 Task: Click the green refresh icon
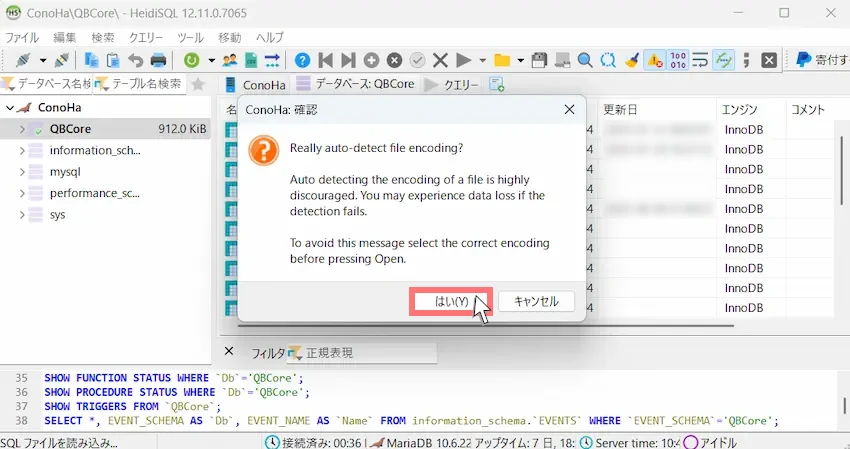[x=191, y=60]
